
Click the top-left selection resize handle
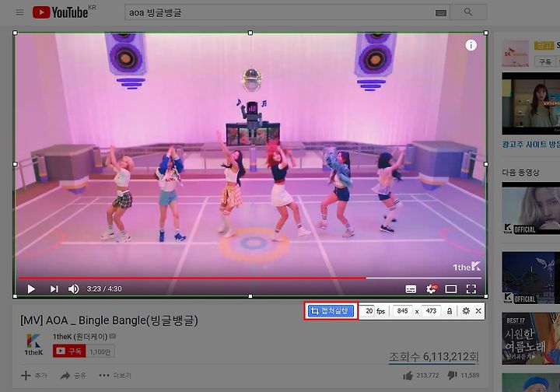click(15, 33)
